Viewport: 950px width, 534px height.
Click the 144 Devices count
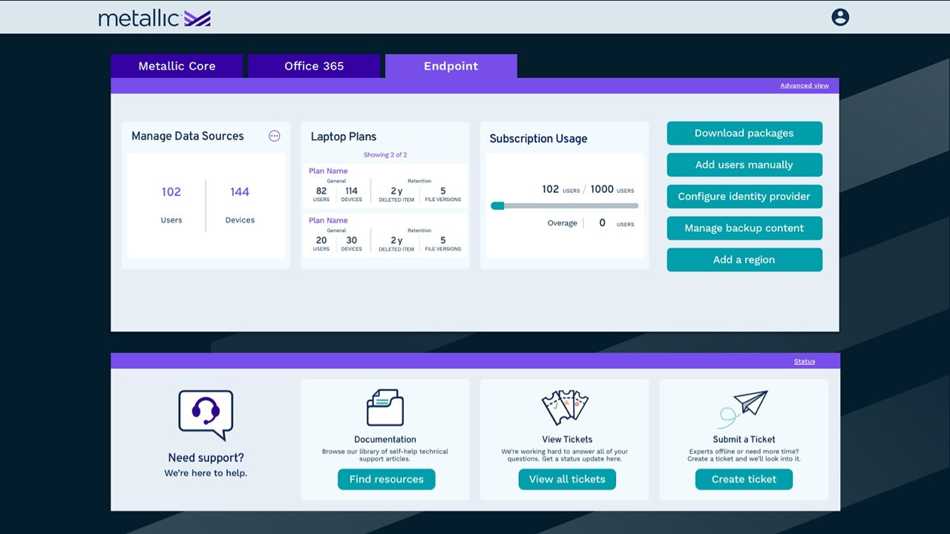pos(239,192)
